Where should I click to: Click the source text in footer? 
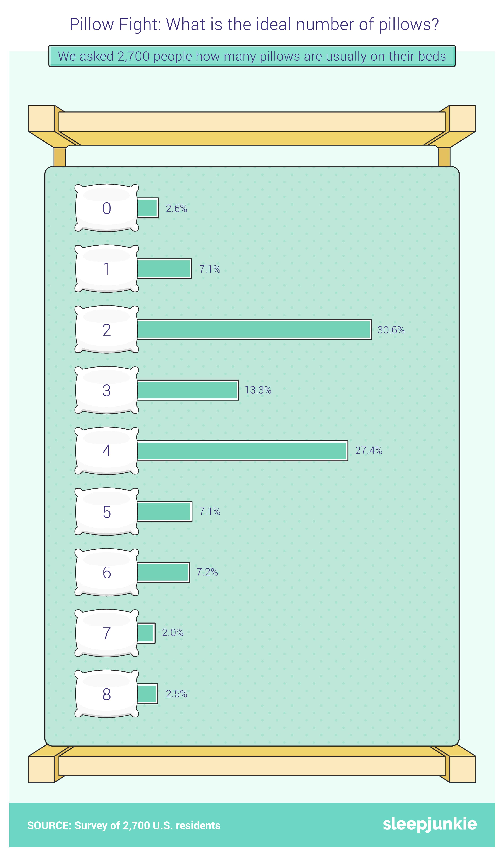tap(124, 825)
